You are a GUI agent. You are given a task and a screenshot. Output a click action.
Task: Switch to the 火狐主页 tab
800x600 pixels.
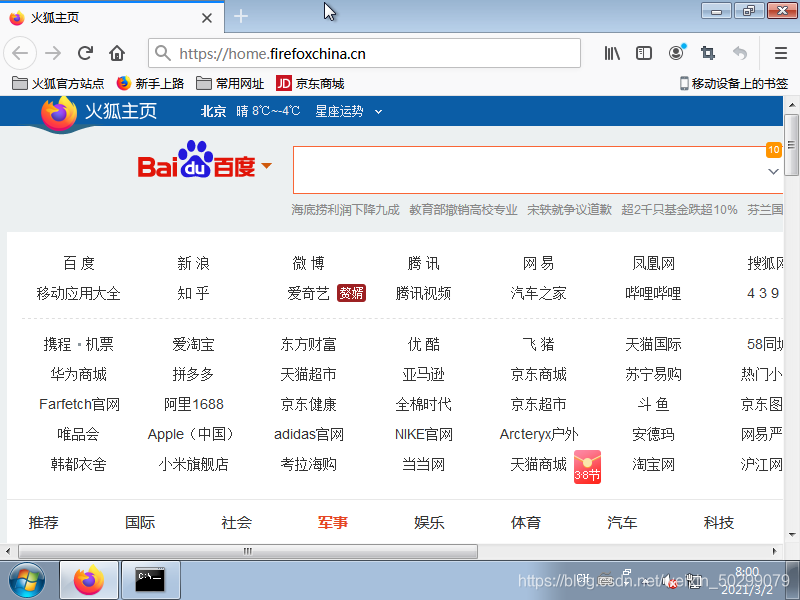[x=111, y=18]
